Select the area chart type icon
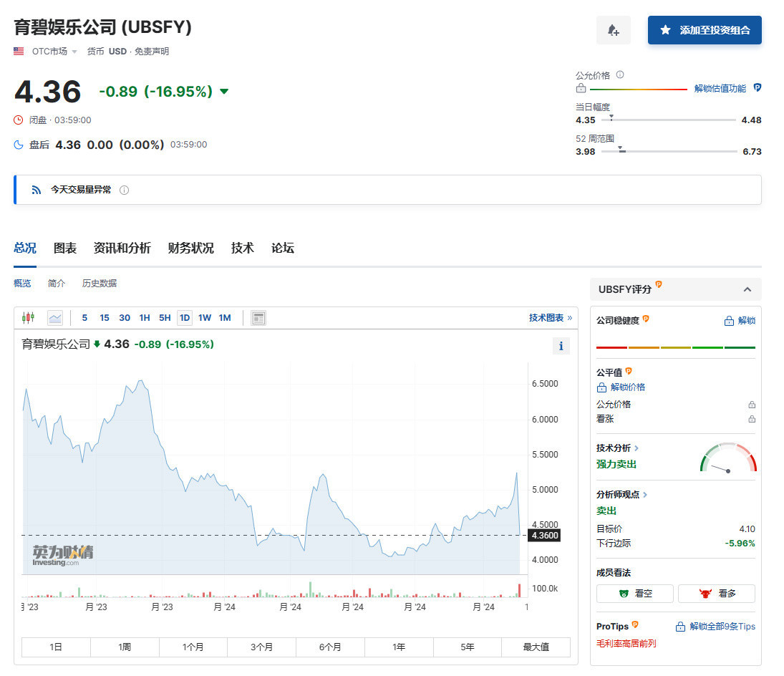This screenshot has height=676, width=784. (55, 318)
